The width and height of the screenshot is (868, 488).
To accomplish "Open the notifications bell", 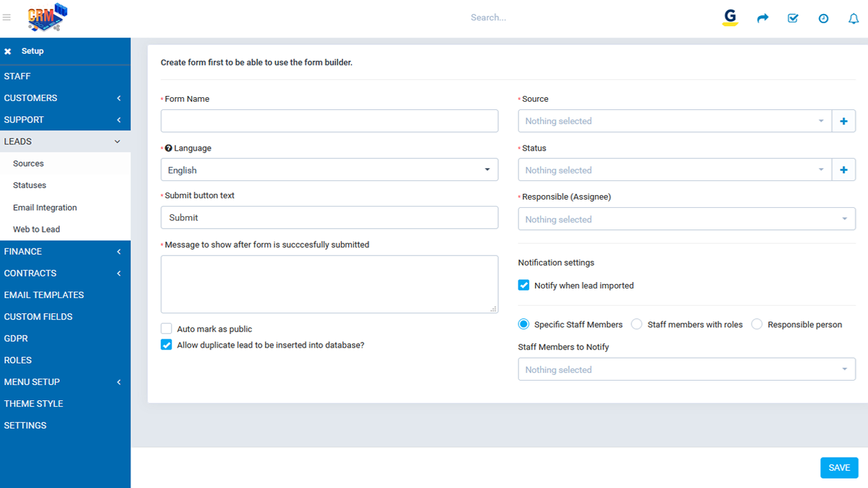I will tap(853, 18).
